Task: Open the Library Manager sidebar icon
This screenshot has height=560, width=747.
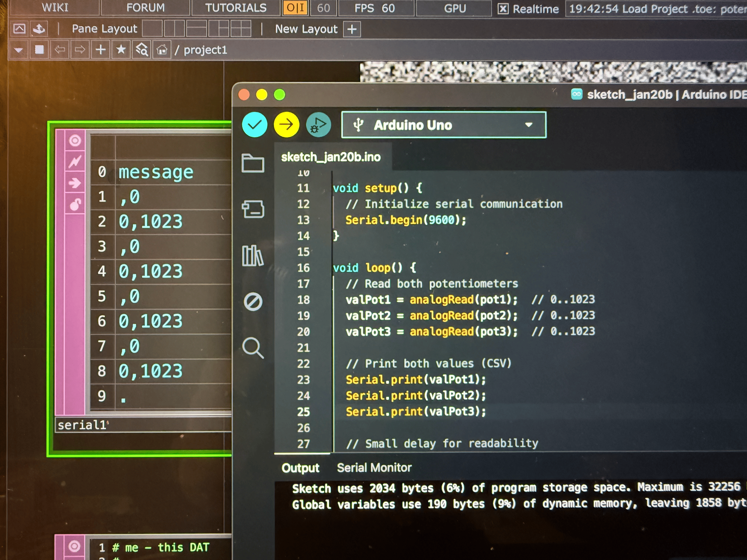Action: pyautogui.click(x=252, y=255)
